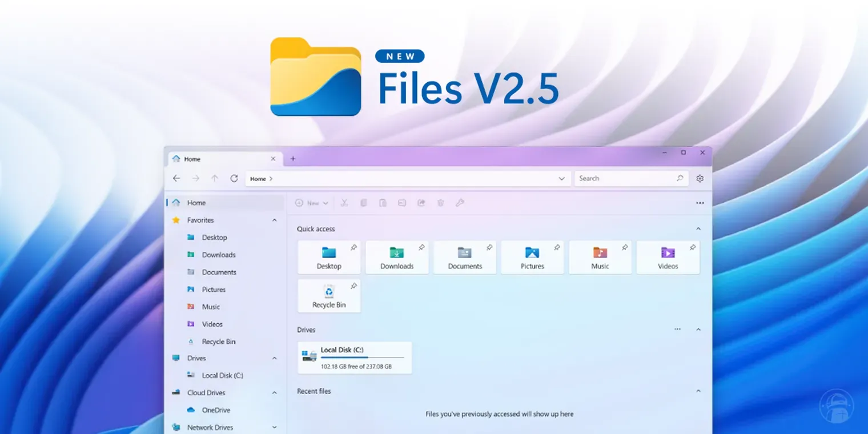Open the Videos quick access tile
The image size is (868, 434).
point(668,258)
